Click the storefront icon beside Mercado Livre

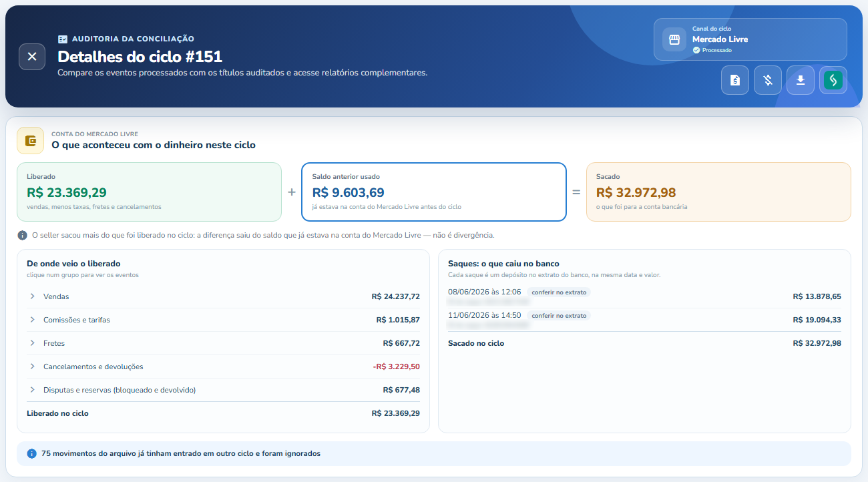point(674,39)
